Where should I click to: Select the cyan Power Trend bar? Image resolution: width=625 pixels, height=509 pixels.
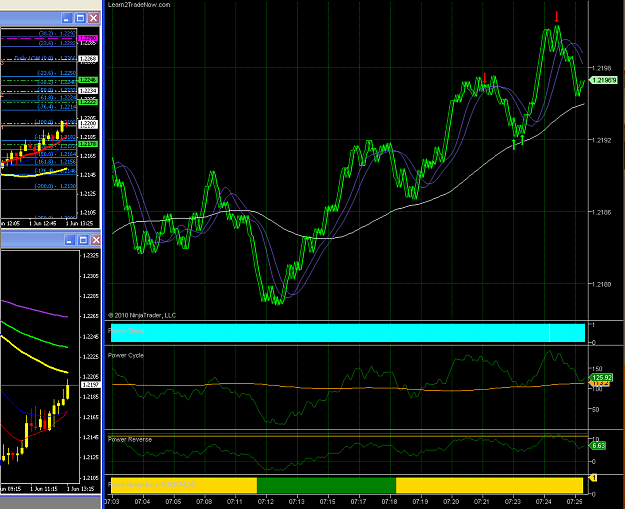[x=348, y=333]
